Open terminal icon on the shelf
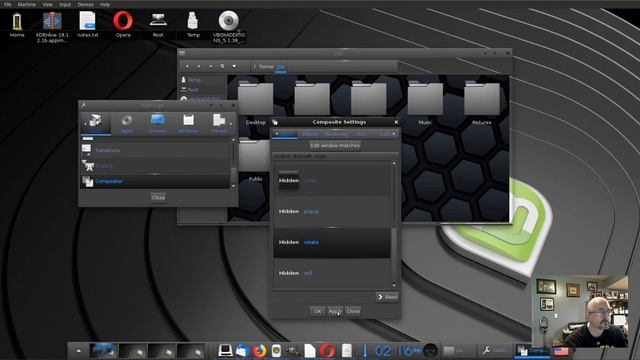 [x=225, y=351]
